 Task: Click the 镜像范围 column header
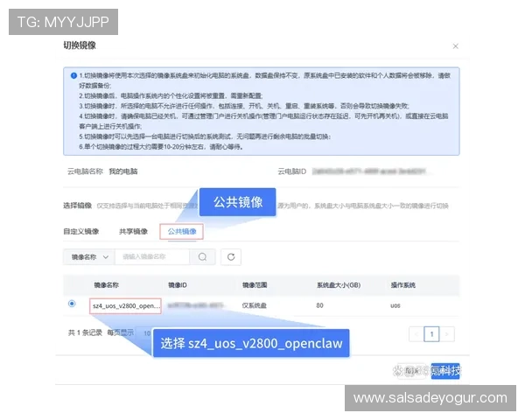coord(255,285)
